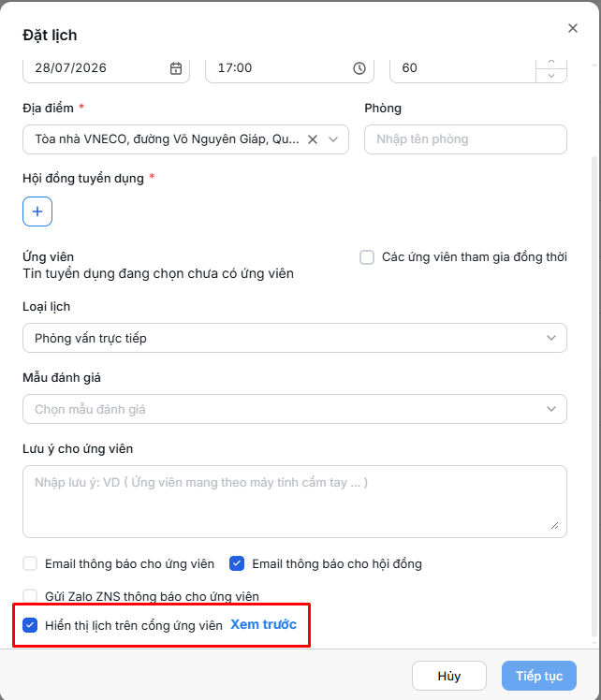This screenshot has width=601, height=700.
Task: Clear the selected Địa điểm value
Action: point(313,139)
